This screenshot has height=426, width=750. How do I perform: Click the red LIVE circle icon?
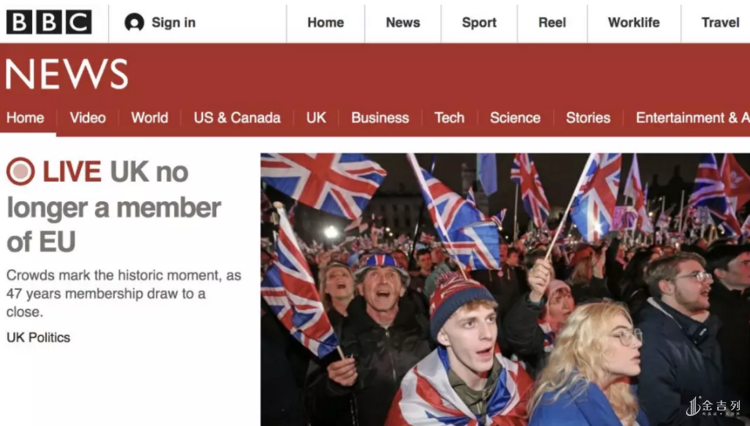[20, 171]
